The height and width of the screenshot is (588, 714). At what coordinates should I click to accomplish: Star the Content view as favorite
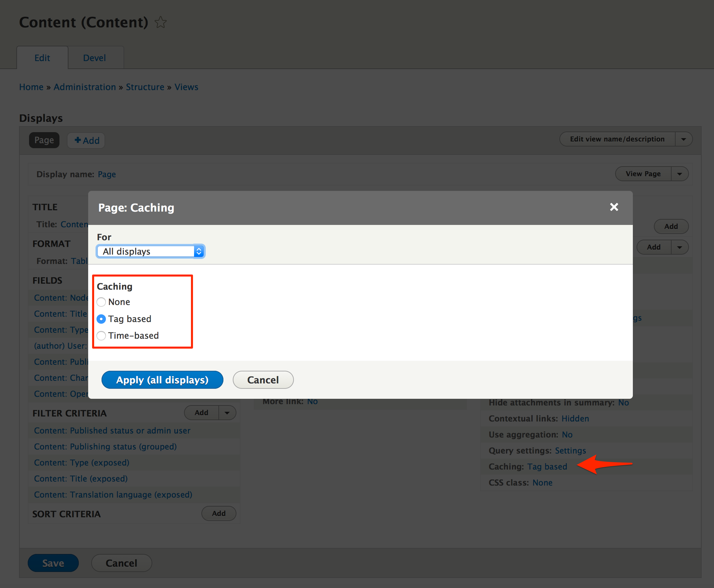pos(161,22)
